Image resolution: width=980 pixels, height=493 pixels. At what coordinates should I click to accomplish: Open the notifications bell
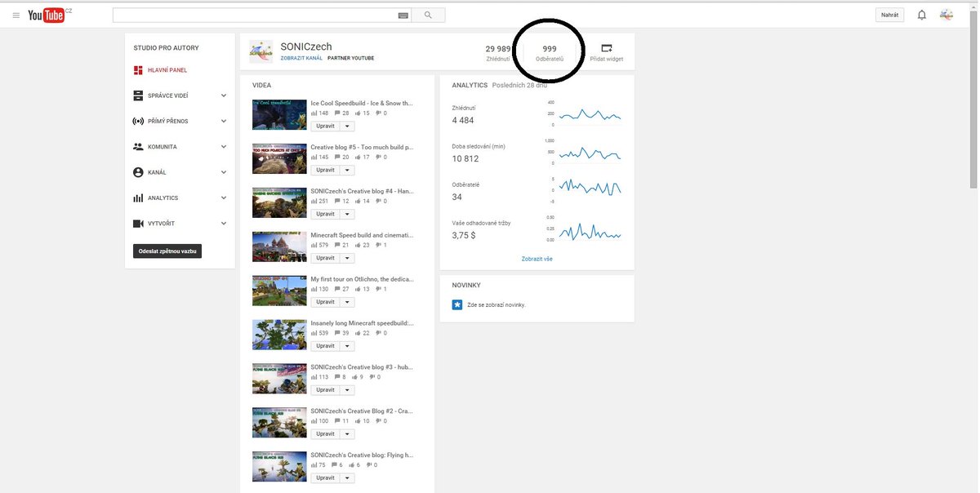point(922,15)
